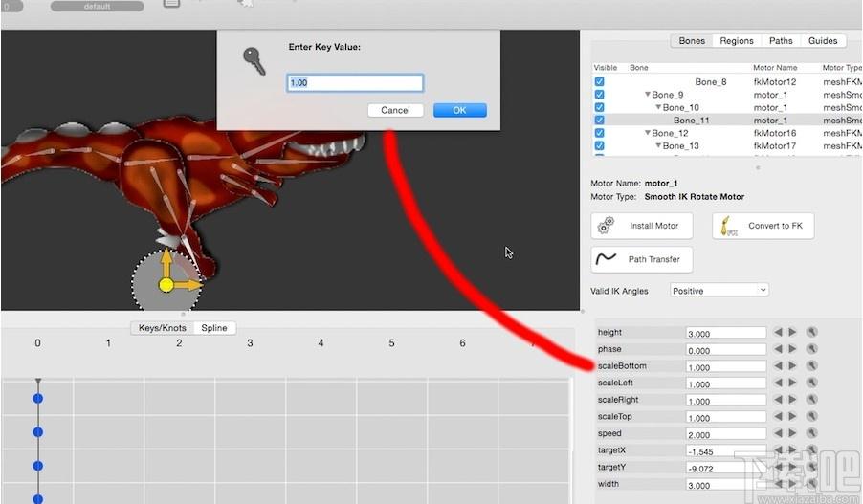Toggle visibility of Bone_11
863x504 pixels.
point(599,120)
